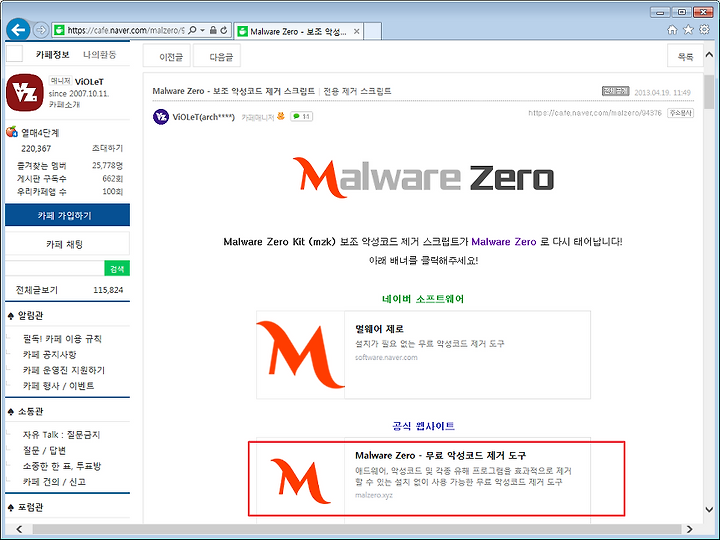Open a new blank browser tab
The width and height of the screenshot is (720, 540).
372,31
